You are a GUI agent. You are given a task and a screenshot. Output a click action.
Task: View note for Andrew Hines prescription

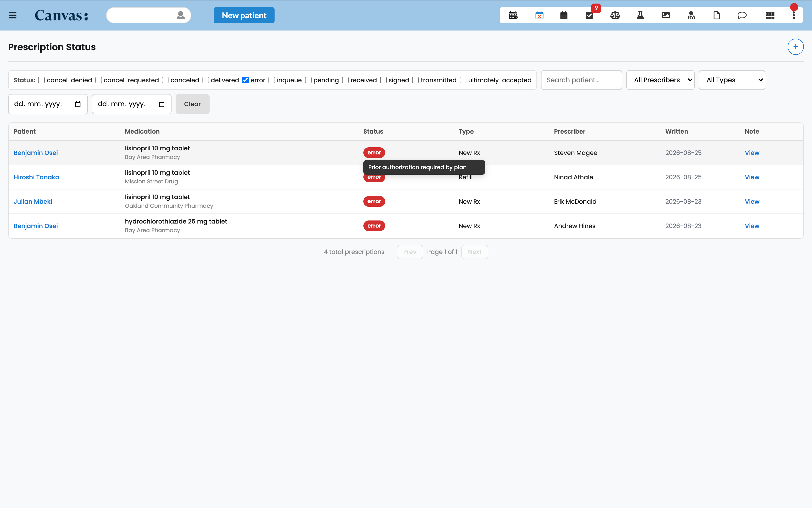click(x=752, y=226)
